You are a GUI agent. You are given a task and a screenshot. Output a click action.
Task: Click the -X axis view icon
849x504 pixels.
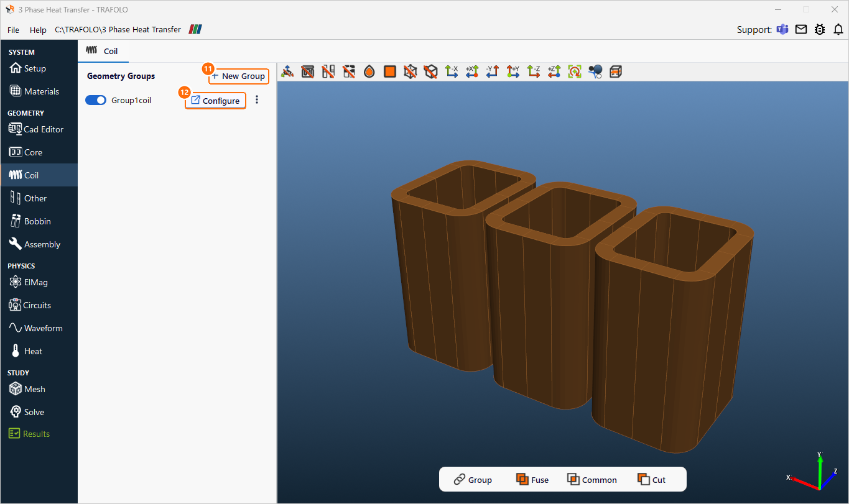click(452, 71)
